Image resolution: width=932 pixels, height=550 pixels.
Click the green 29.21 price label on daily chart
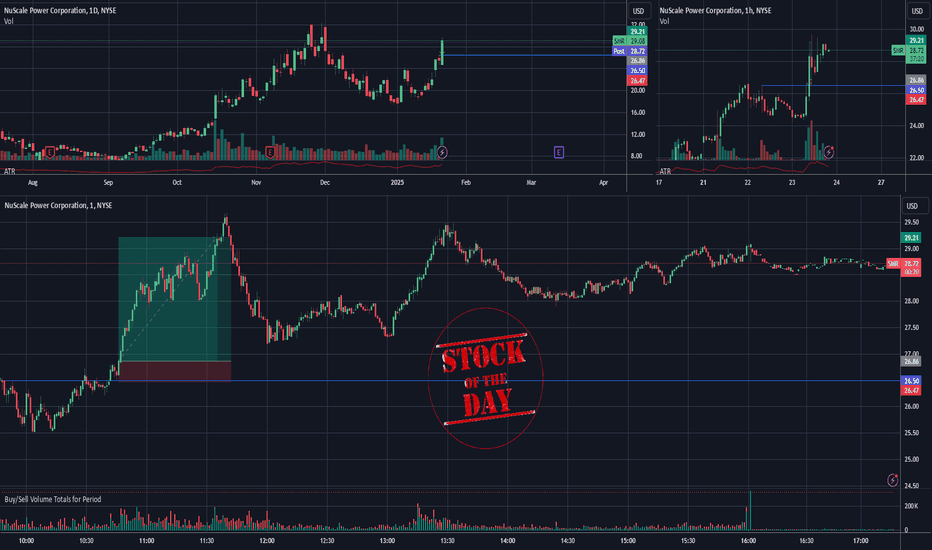click(638, 32)
